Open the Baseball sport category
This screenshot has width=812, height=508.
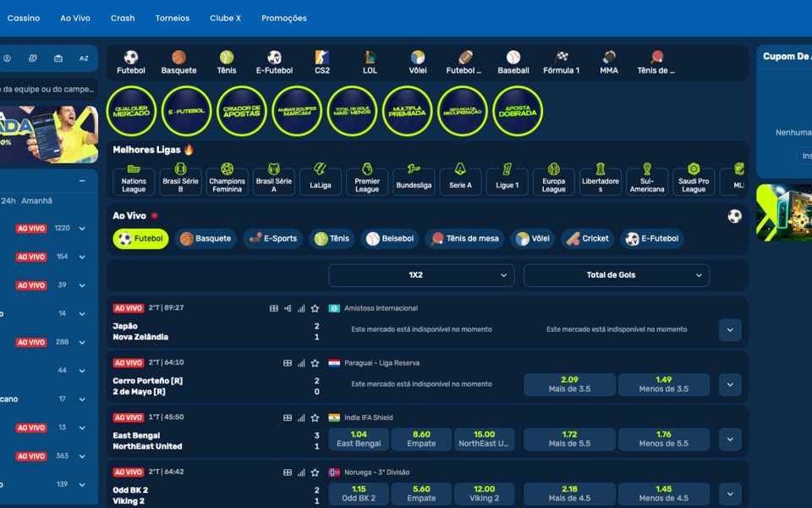pos(513,62)
